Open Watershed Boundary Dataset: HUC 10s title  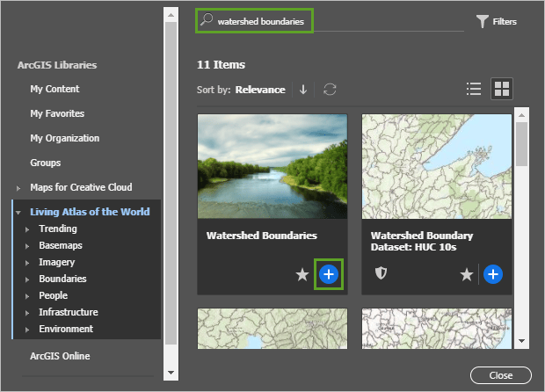[x=422, y=241]
